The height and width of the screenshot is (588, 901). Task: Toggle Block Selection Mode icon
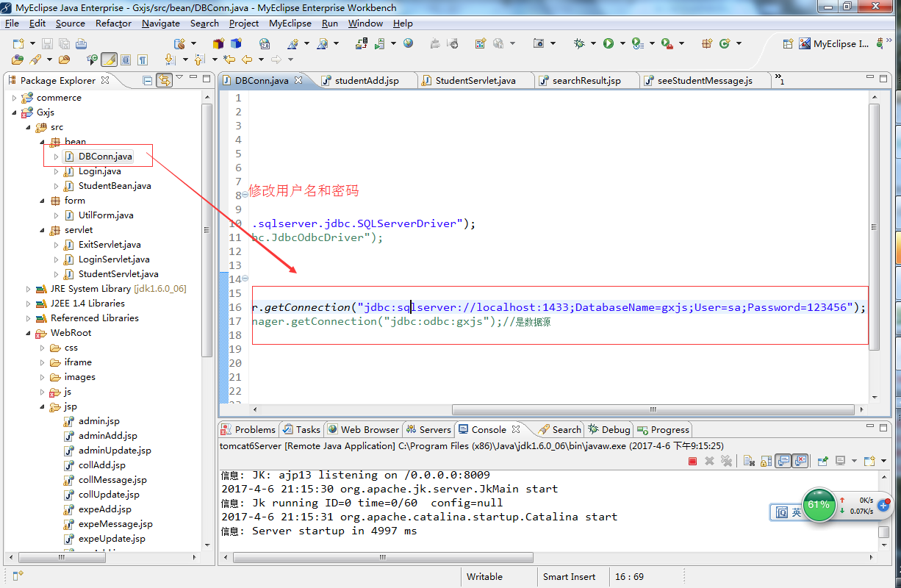(x=126, y=60)
